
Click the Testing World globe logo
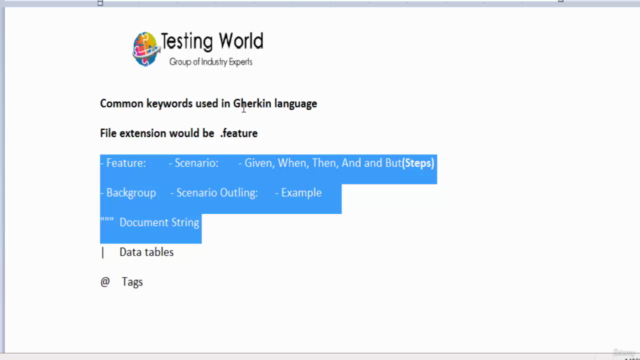coord(146,49)
